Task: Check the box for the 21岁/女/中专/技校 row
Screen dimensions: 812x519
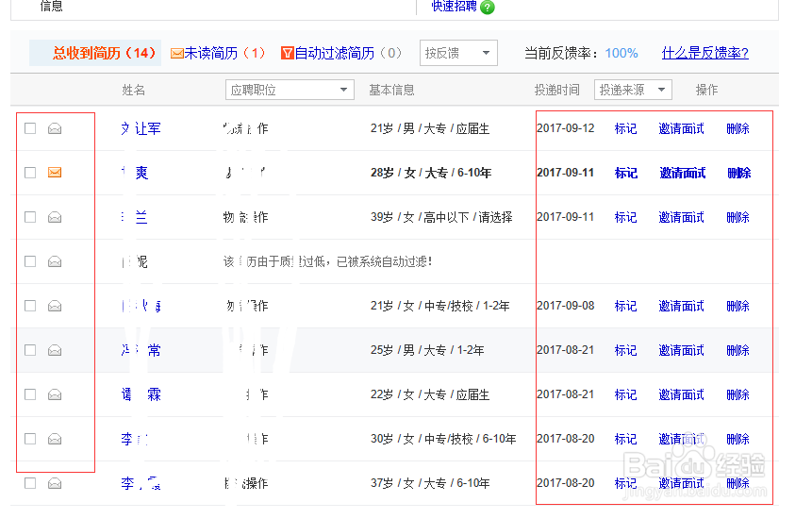Action: point(30,306)
